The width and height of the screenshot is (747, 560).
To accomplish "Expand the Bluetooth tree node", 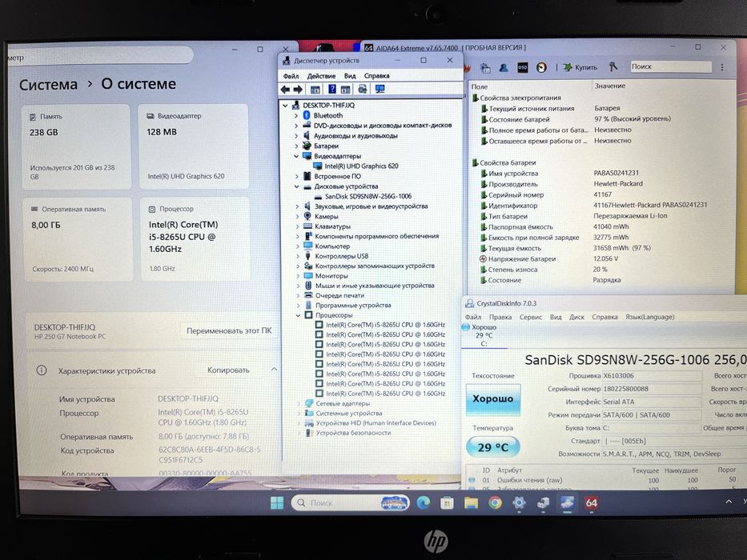I will pyautogui.click(x=296, y=115).
